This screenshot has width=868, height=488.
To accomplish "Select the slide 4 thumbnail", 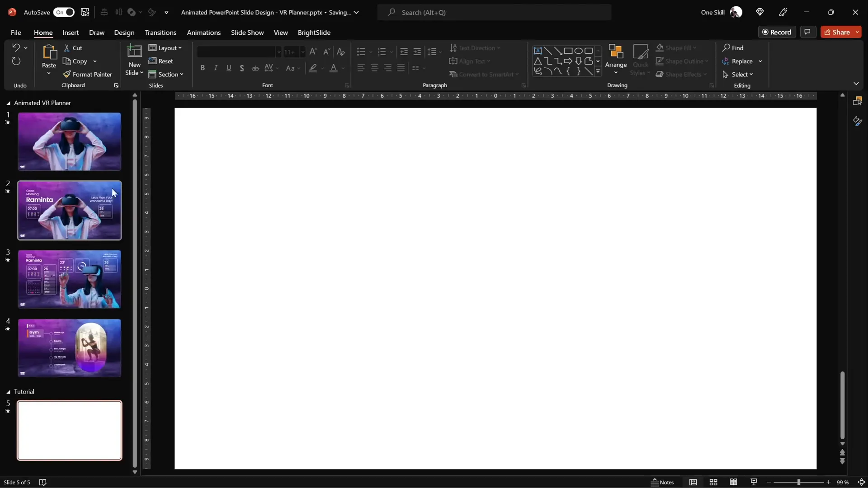I will tap(69, 348).
